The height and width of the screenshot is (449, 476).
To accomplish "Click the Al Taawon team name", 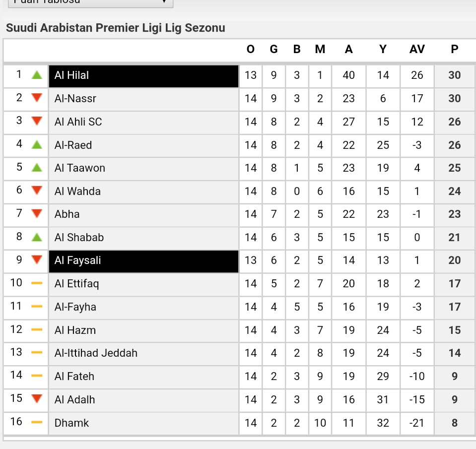I will point(80,168).
